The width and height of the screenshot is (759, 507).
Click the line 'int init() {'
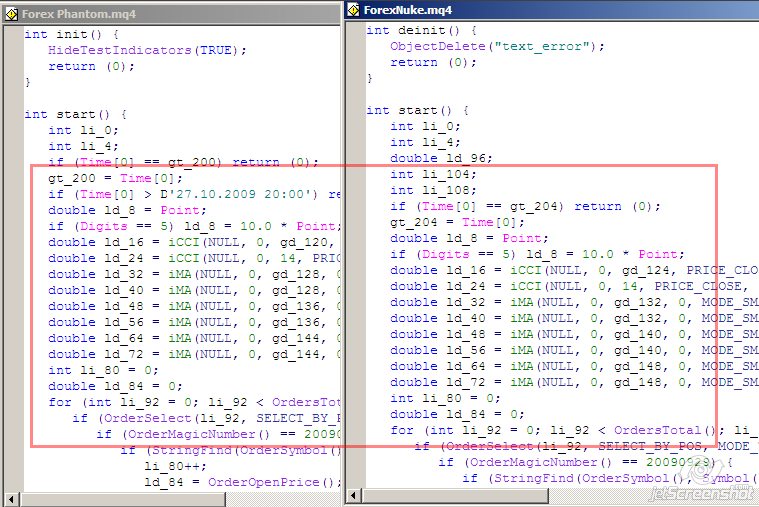tap(72, 34)
